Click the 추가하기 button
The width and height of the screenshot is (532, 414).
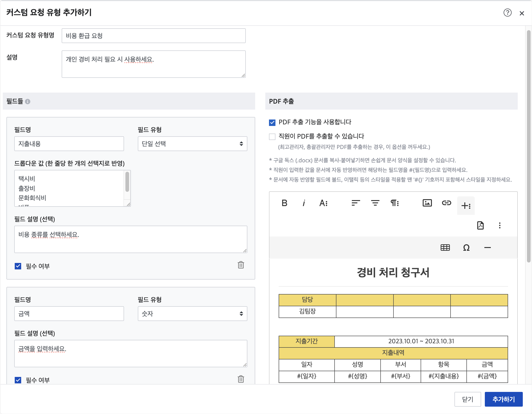(x=503, y=399)
